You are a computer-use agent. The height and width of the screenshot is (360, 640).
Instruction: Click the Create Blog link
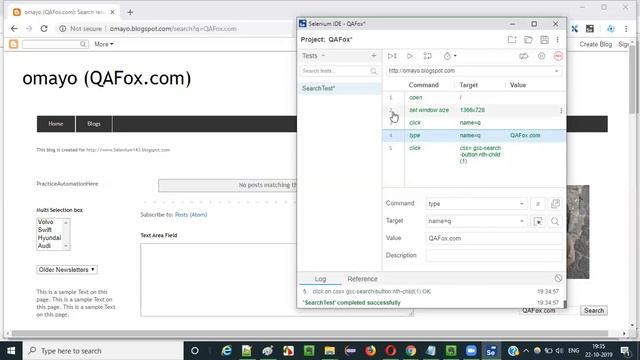596,44
